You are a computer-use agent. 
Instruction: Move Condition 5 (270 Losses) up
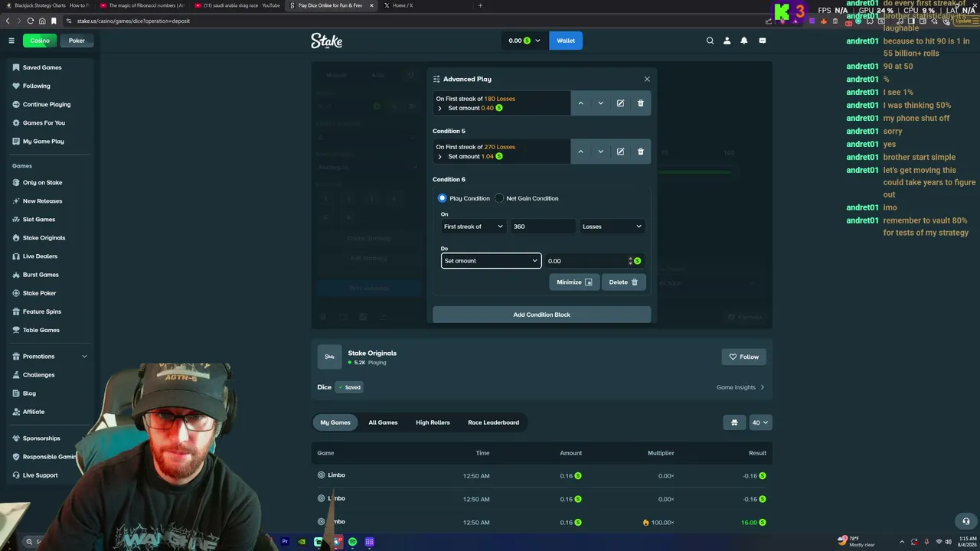[580, 152]
